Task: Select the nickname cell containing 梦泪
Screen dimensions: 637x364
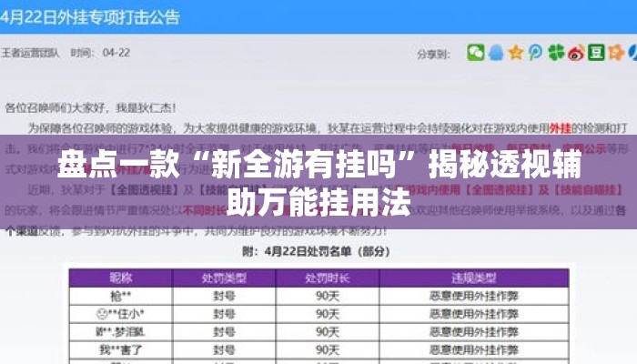Action: (121, 332)
